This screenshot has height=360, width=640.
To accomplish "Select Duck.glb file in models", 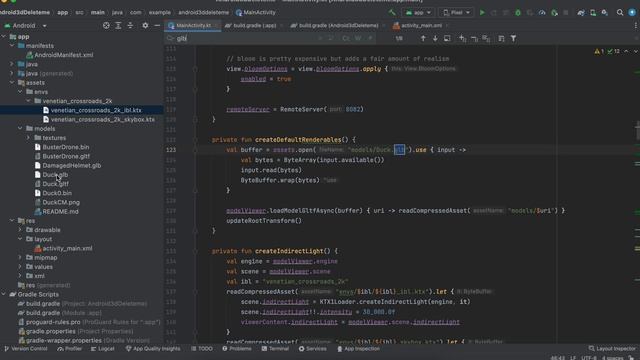I will 56,175.
